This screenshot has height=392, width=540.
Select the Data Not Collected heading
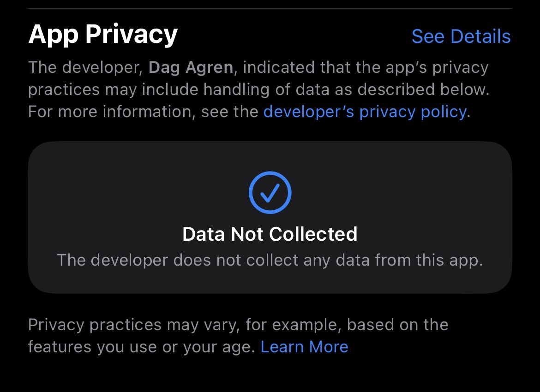point(270,234)
